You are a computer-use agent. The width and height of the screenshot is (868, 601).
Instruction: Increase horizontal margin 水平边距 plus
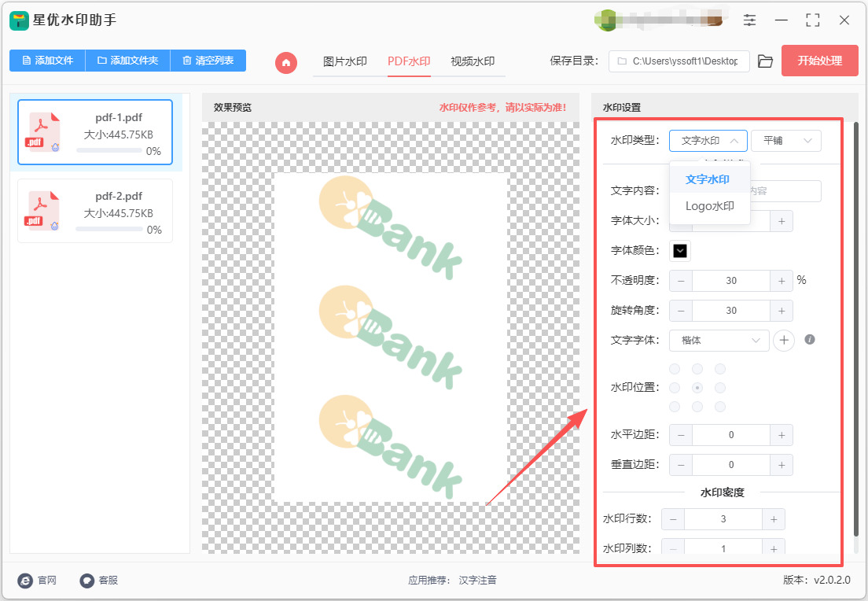[x=781, y=435]
